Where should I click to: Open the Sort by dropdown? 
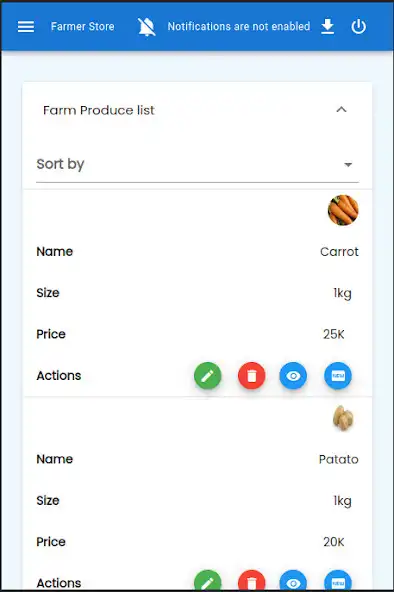[197, 164]
